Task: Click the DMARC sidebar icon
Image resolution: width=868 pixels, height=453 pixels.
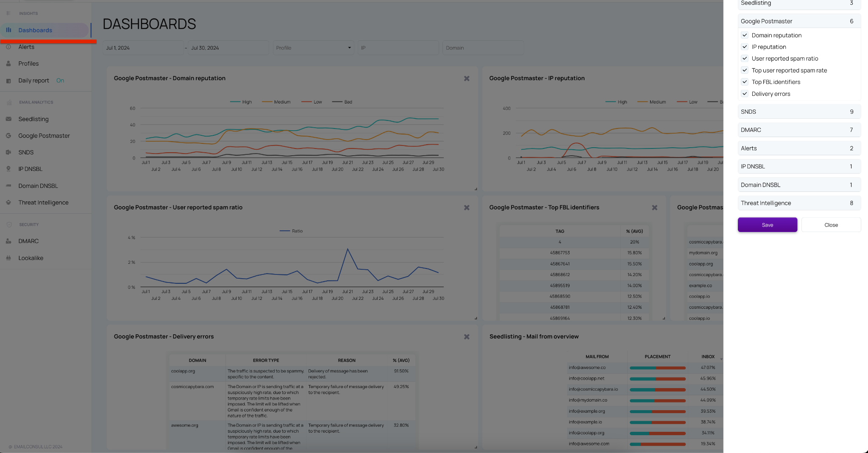Action: click(x=8, y=241)
